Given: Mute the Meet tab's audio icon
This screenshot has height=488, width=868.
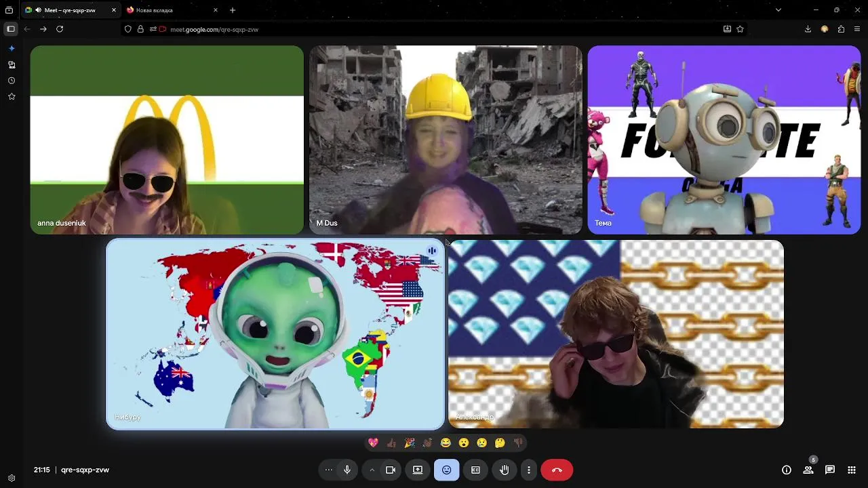Looking at the screenshot, I should tap(38, 10).
